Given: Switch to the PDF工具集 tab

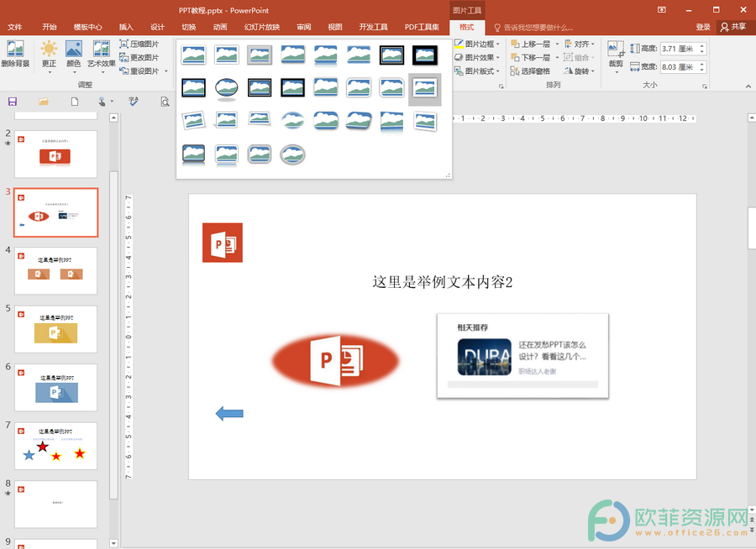Looking at the screenshot, I should (x=422, y=27).
